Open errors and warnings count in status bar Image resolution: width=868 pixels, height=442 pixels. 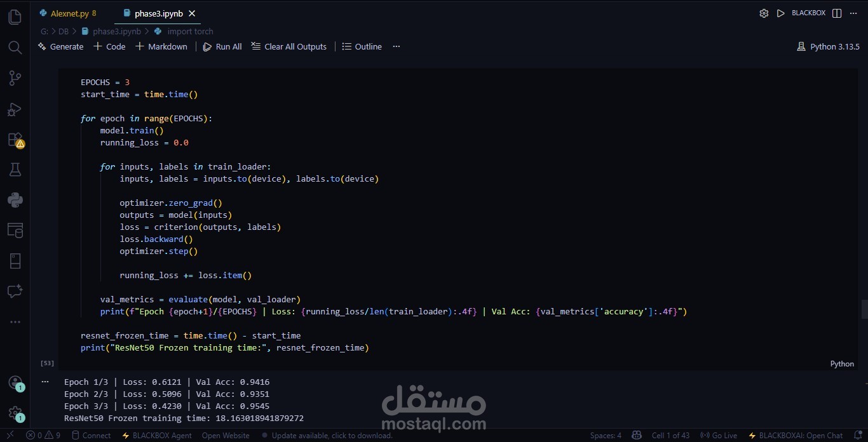43,436
